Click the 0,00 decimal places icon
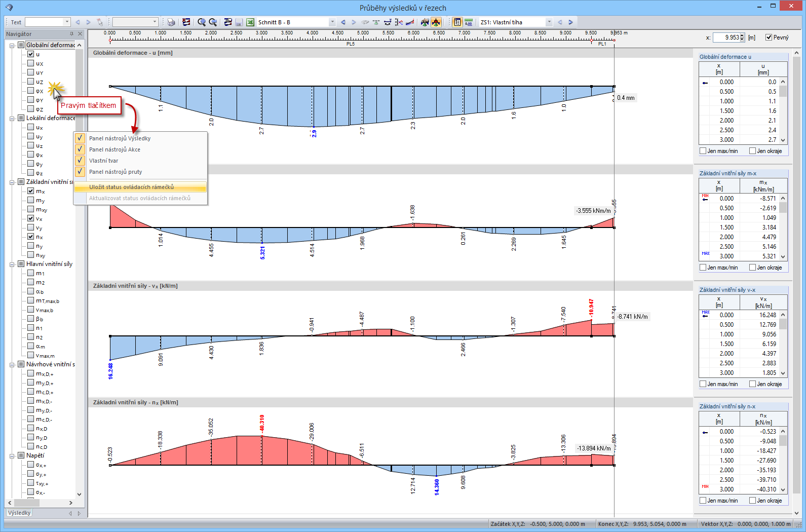806x532 pixels. click(469, 22)
